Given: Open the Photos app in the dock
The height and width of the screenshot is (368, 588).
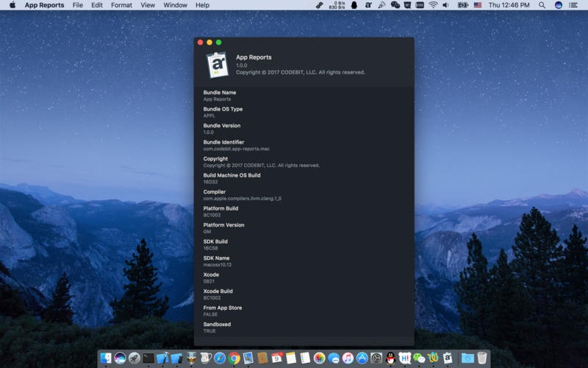Looking at the screenshot, I should click(319, 358).
